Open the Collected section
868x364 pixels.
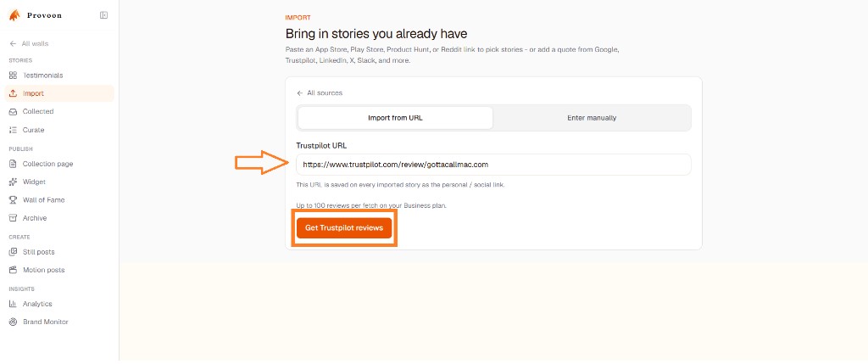(x=59, y=111)
